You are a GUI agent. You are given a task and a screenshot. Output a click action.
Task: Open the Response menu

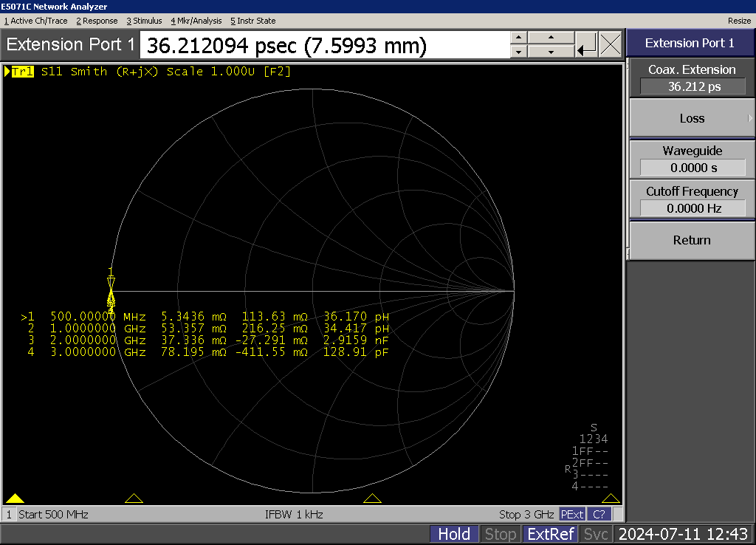pos(97,21)
